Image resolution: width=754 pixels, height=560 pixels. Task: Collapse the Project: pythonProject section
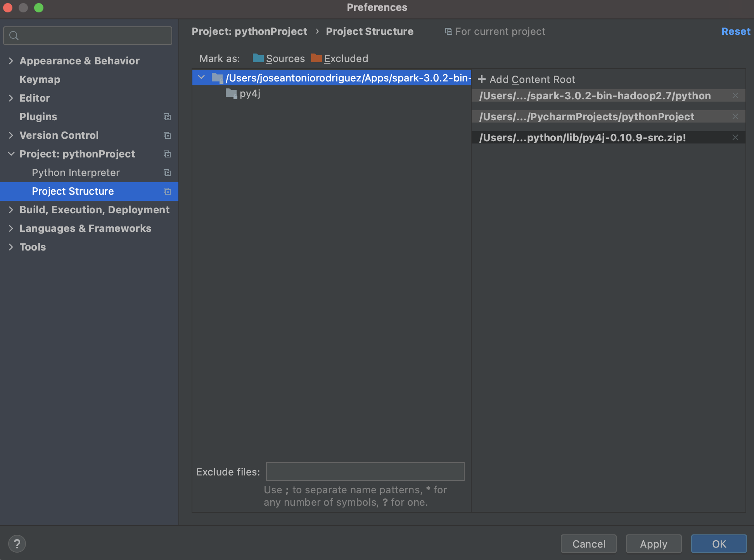click(x=11, y=154)
